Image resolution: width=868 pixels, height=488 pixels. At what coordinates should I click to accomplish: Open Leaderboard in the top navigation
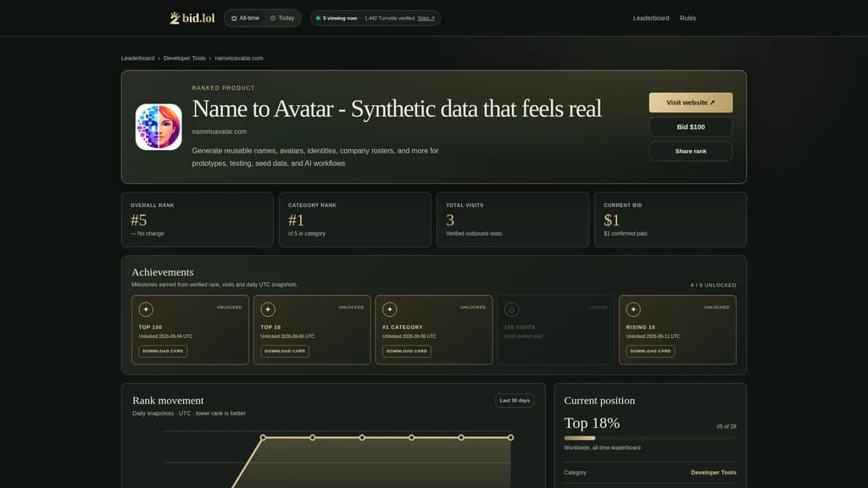point(651,19)
